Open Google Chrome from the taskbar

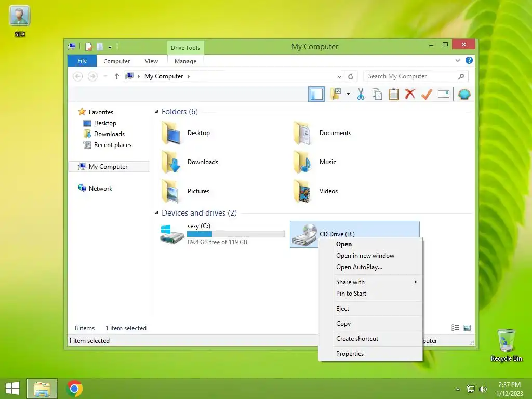(74, 389)
